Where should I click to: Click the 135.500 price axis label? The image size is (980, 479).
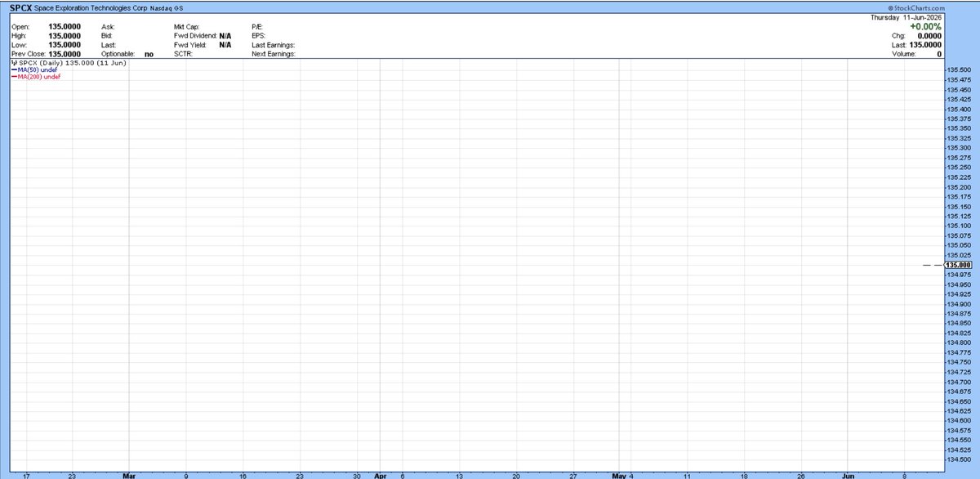[958, 70]
